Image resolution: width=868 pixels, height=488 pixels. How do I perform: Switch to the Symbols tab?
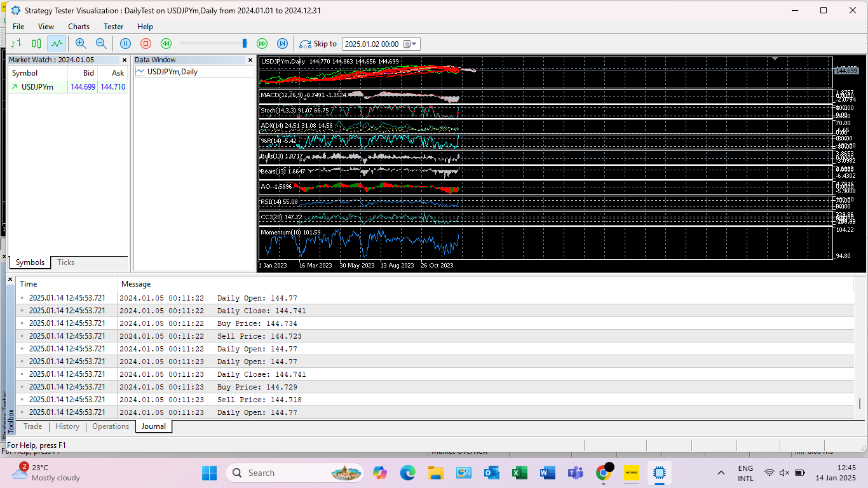coord(30,262)
